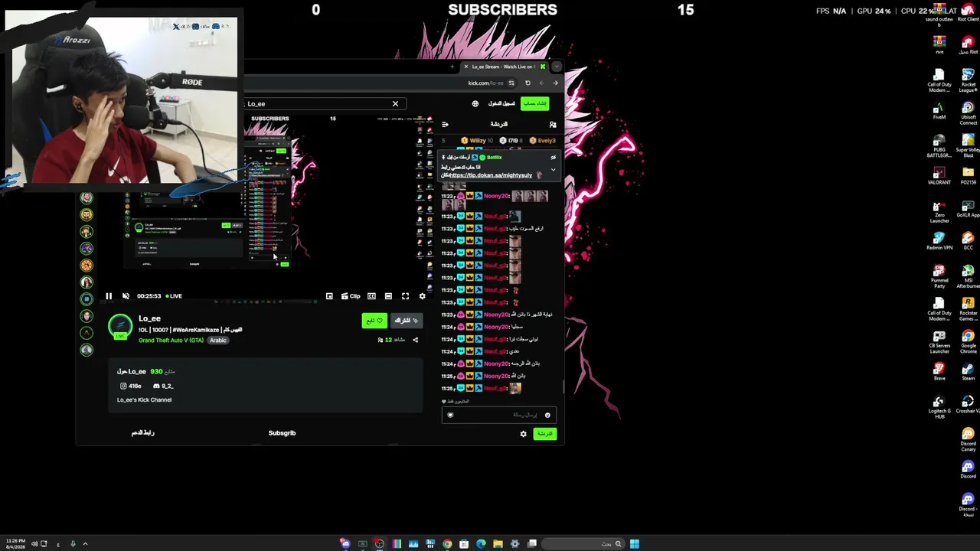Open the emoji picker in chat input
The height and width of the screenshot is (551, 980).
tap(547, 415)
